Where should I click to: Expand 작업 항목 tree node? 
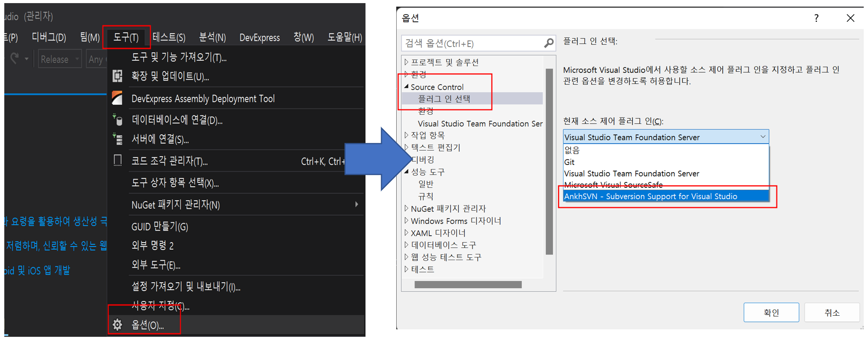coord(406,135)
